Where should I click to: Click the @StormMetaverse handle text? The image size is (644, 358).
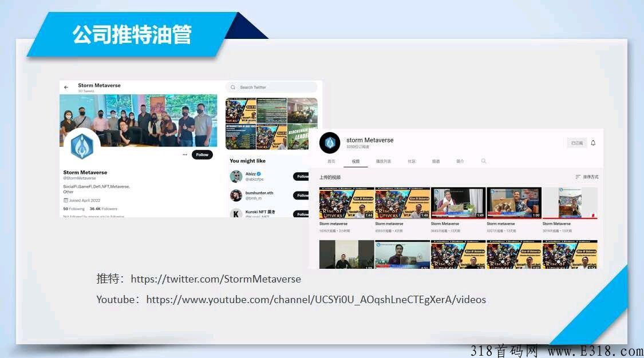(x=79, y=178)
